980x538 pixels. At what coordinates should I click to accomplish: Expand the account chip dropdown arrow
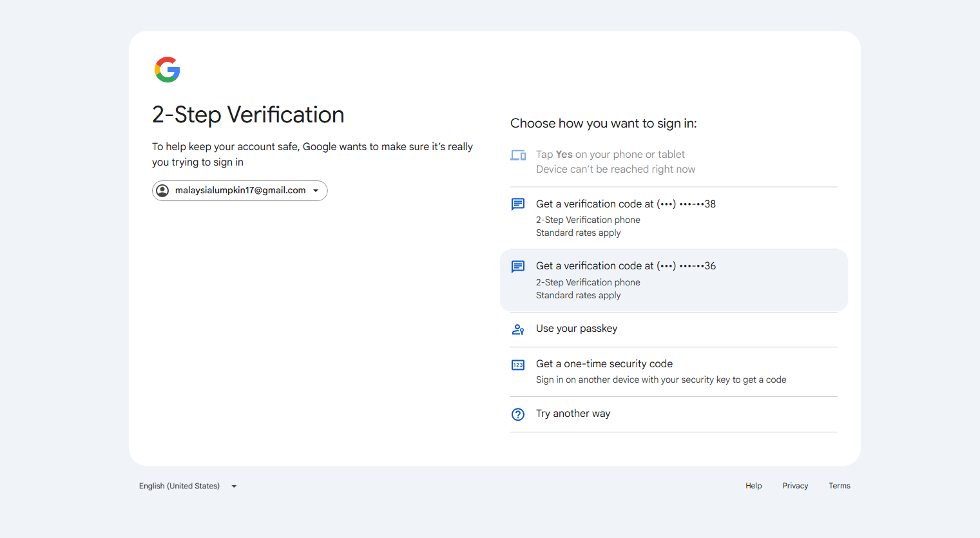pos(316,191)
